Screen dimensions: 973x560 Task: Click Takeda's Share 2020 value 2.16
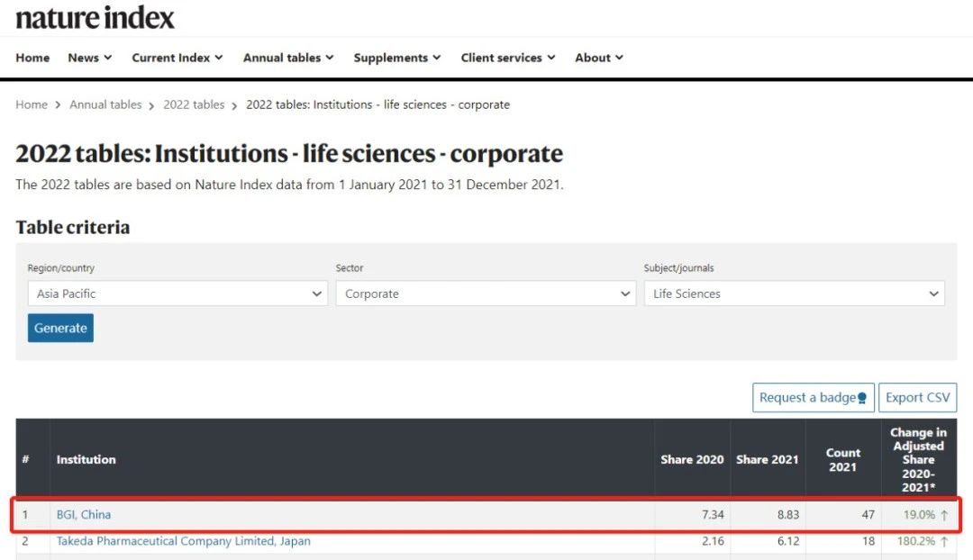click(713, 541)
